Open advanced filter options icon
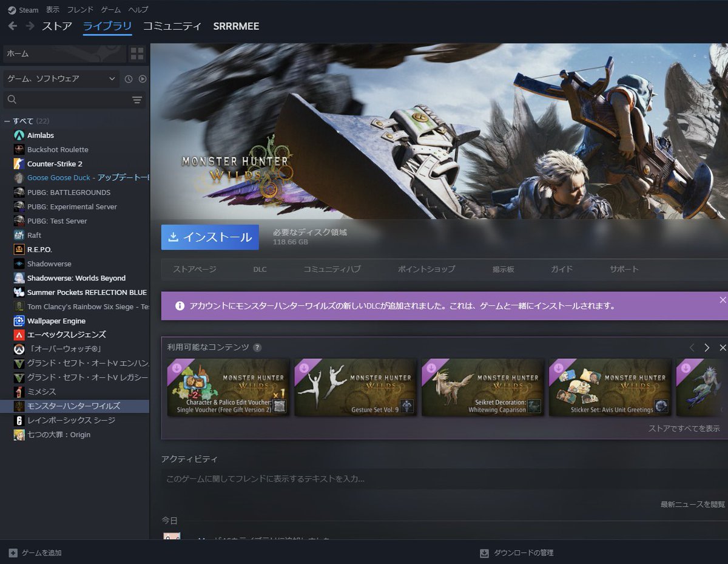 (137, 100)
